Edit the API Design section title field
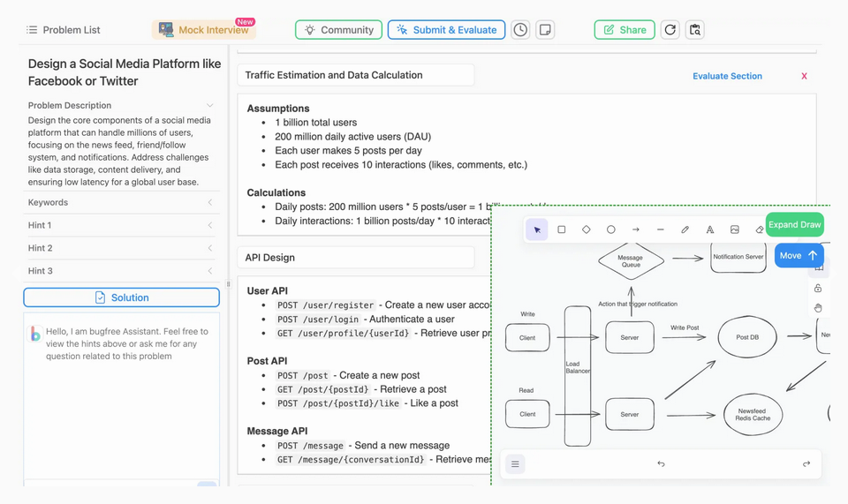This screenshot has width=848, height=504. coord(356,258)
